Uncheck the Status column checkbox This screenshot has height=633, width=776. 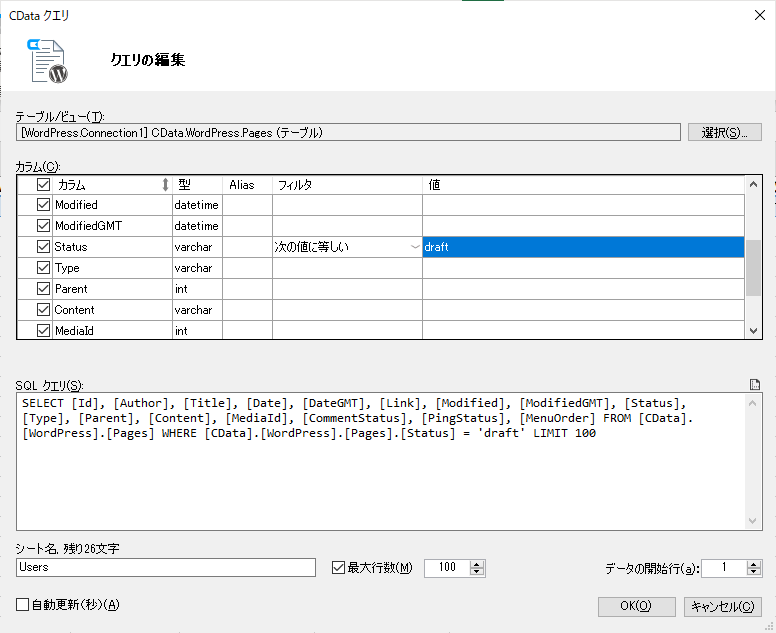44,246
